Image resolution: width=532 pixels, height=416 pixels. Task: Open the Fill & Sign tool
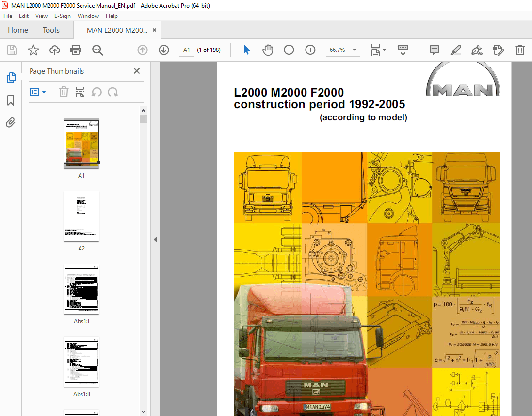pos(477,50)
